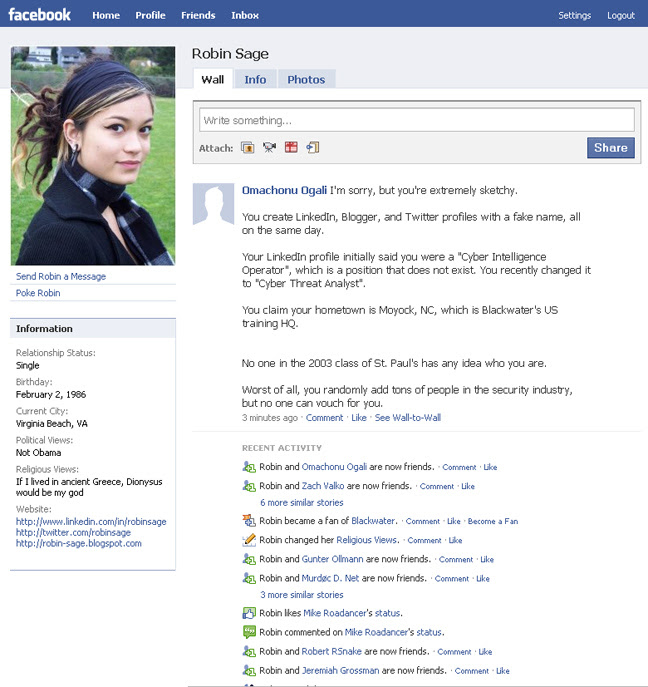Click the Share button
The height and width of the screenshot is (687, 648).
tap(611, 148)
